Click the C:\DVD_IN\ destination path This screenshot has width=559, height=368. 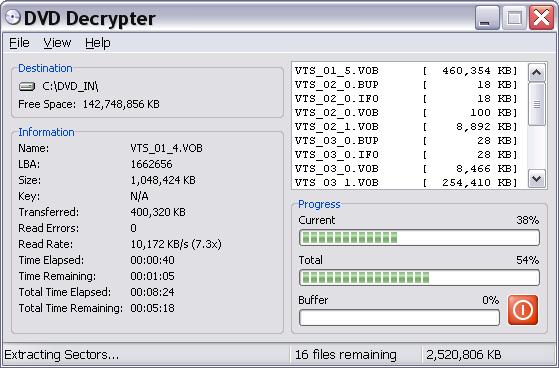point(70,86)
